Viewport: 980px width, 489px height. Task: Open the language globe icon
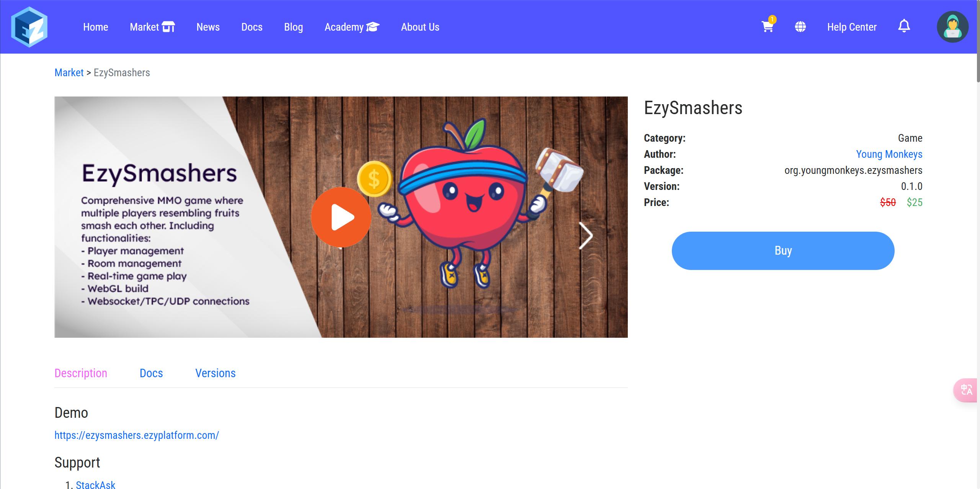[x=800, y=27]
